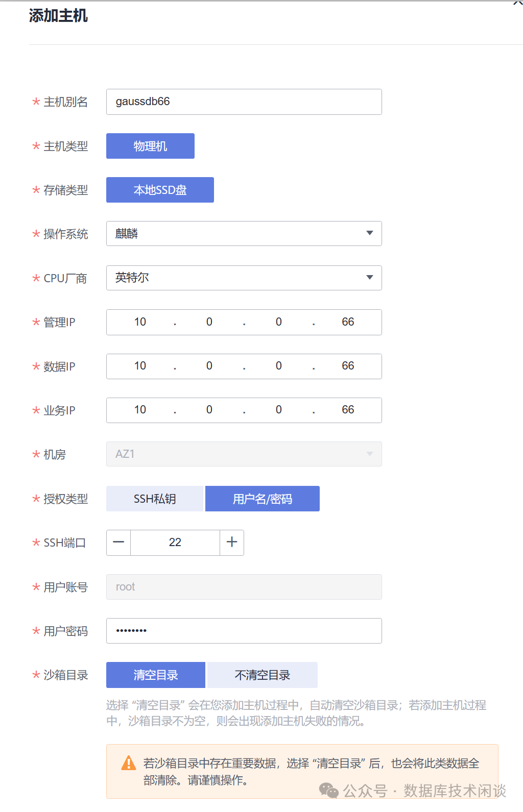Click the orange warning triangle icon
This screenshot has height=812, width=523.
coord(129,763)
